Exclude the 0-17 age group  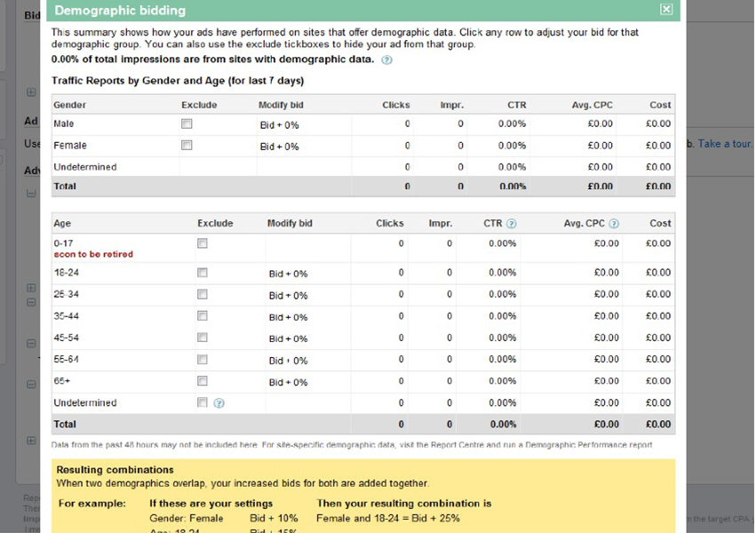click(203, 243)
